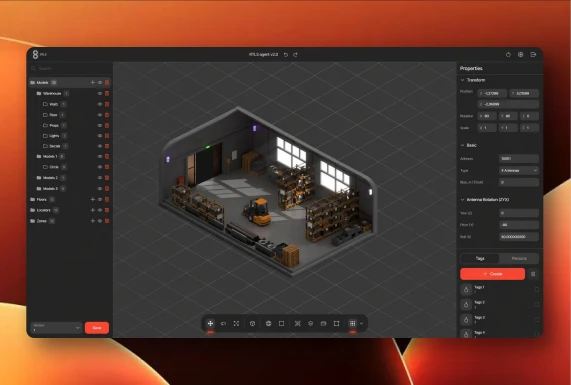Click the Position Z input field
Image resolution: width=571 pixels, height=385 pixels.
click(x=508, y=105)
